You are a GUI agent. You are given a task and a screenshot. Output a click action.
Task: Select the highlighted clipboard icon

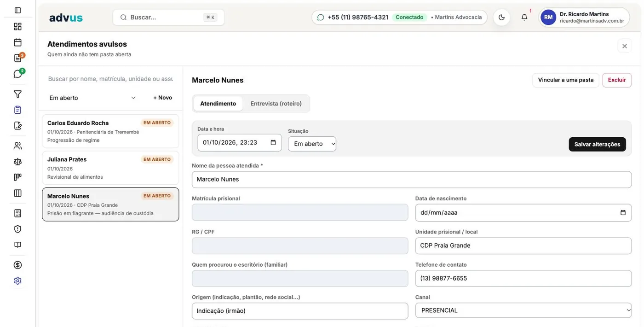[17, 110]
